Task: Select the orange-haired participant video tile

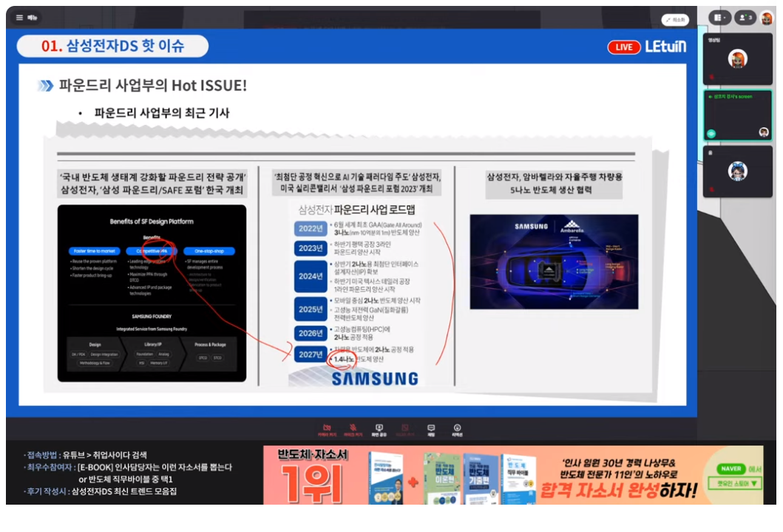Action: (738, 59)
